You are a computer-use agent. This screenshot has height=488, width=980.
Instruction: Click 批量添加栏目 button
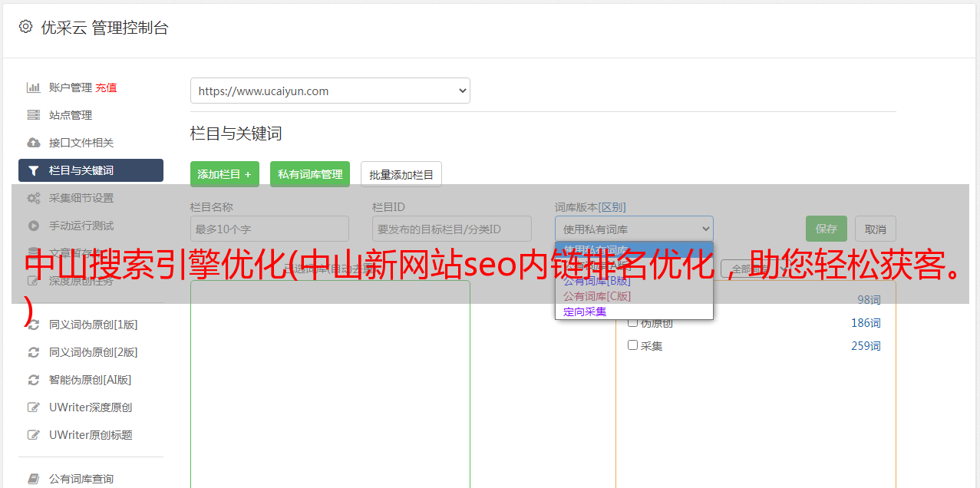401,174
